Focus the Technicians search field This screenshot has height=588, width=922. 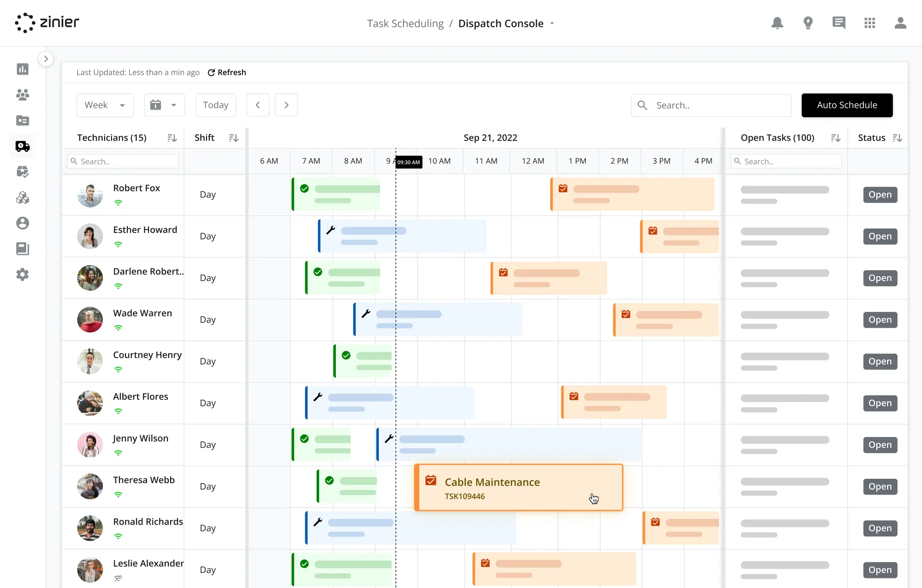coord(123,161)
